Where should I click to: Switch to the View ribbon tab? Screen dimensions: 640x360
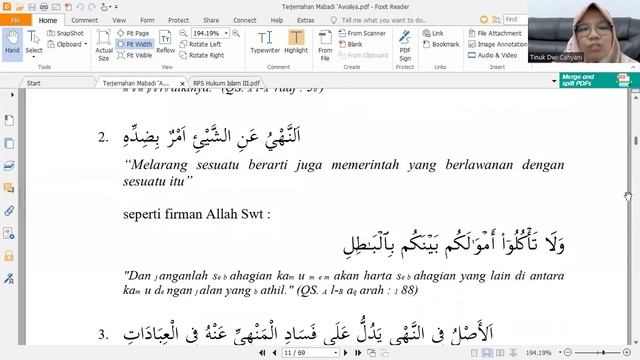click(119, 20)
